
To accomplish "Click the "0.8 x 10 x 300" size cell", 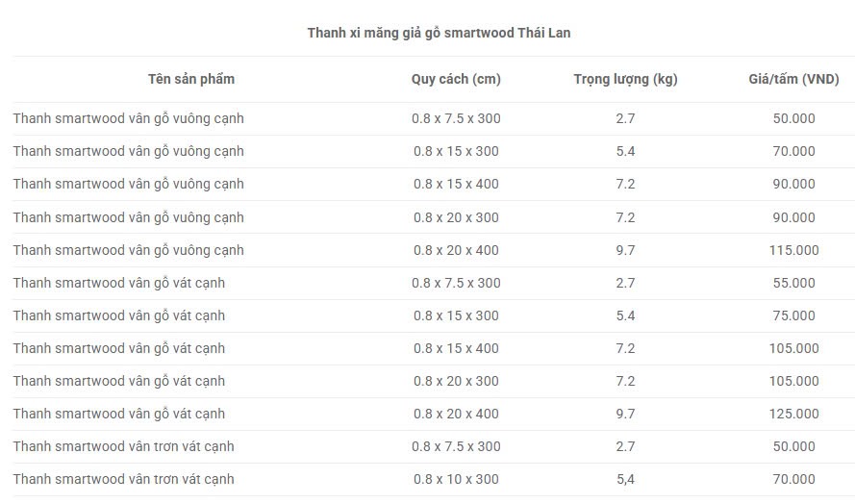I will tap(456, 479).
